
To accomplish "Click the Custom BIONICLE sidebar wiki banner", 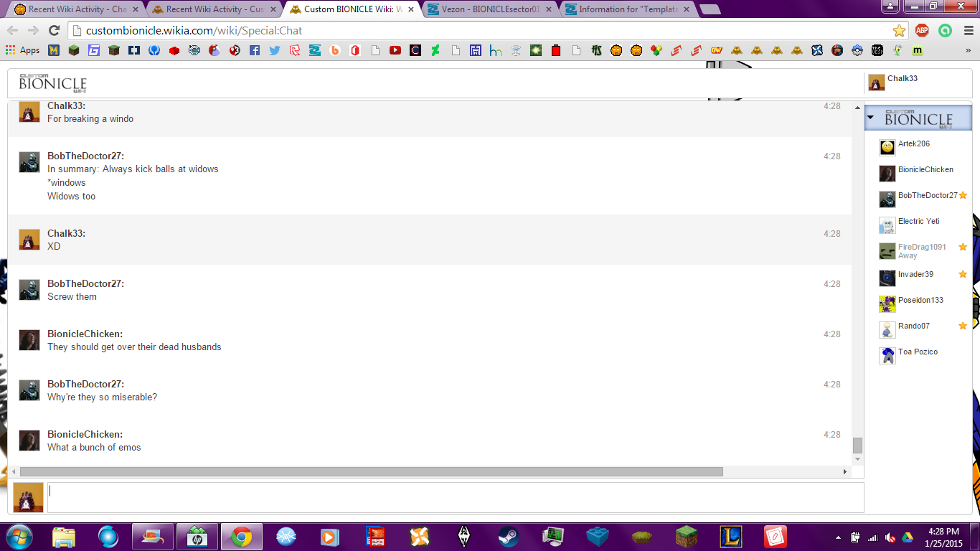I will coord(918,118).
